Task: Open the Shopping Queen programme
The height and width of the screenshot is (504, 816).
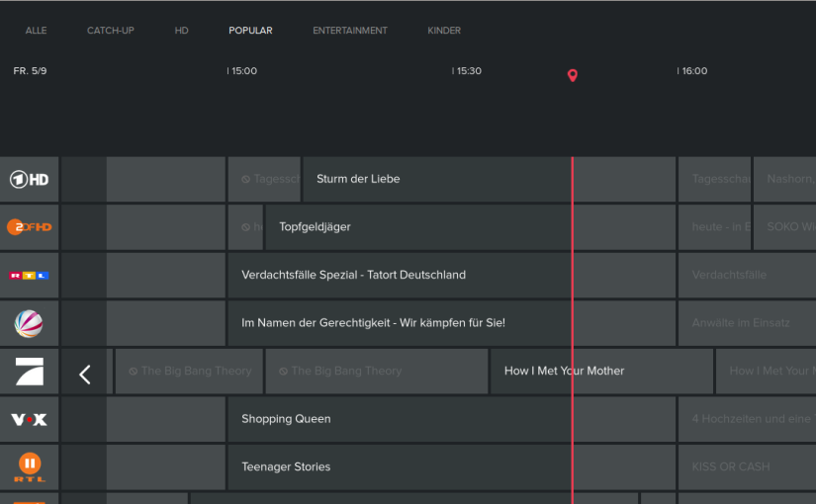Action: [x=452, y=419]
